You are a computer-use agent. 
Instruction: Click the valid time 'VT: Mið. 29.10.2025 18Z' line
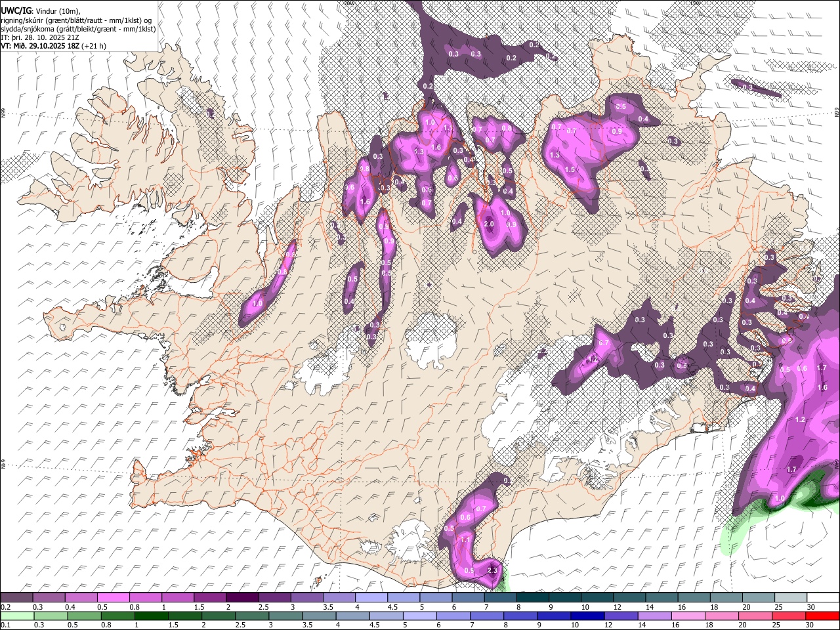(x=41, y=46)
